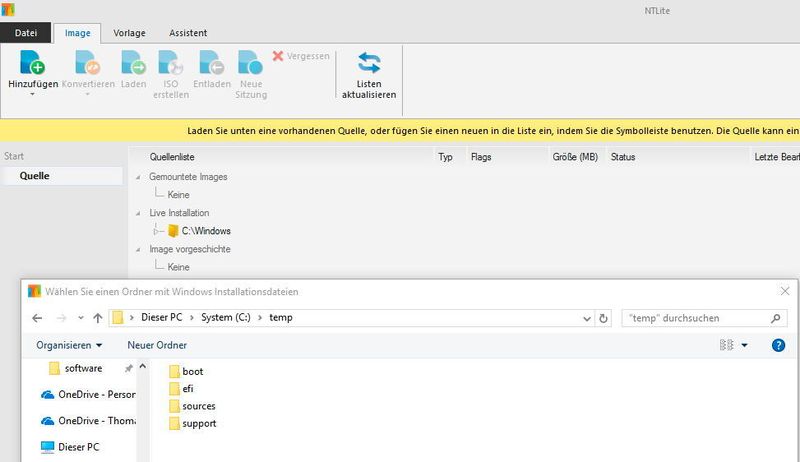Click the Flags column header
Screen dimensions: 800x462
point(481,157)
